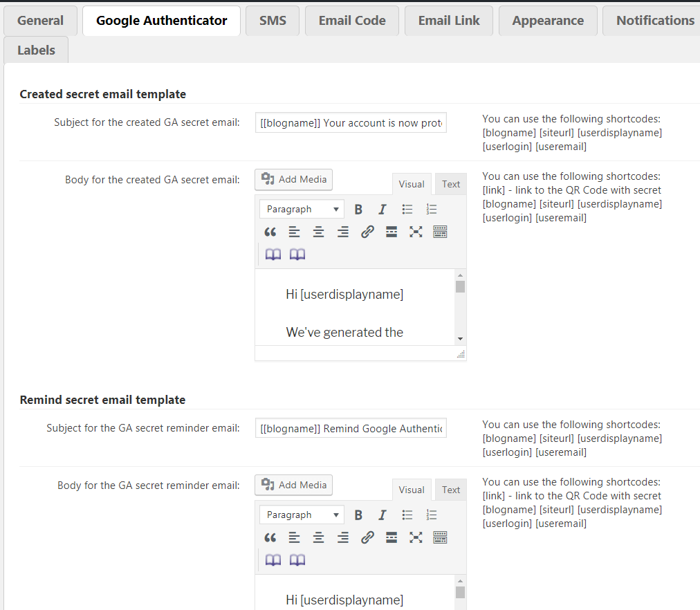Apply blockquote in the reminder email editor

pos(270,537)
